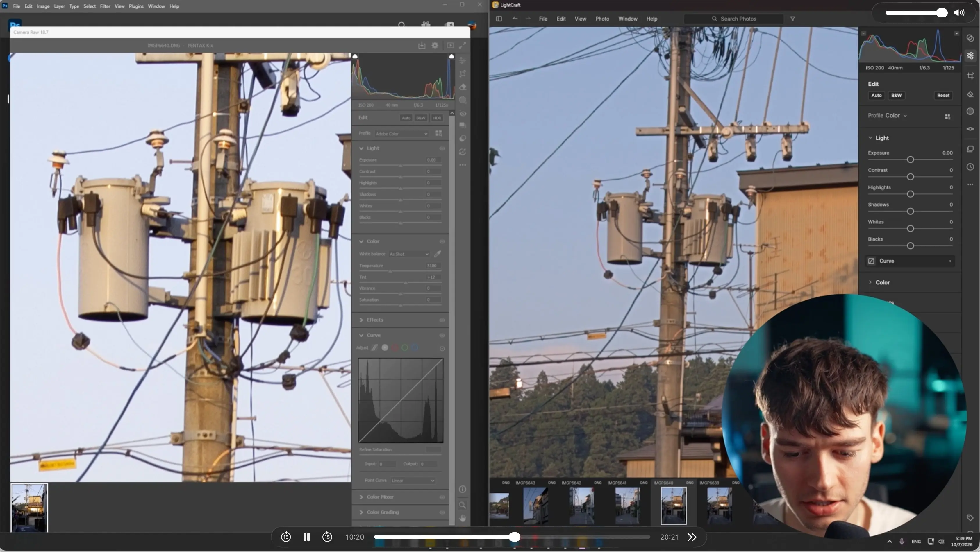This screenshot has width=980, height=552.
Task: Toggle Color Mixer visibility eye in Camera Raw
Action: click(x=442, y=497)
